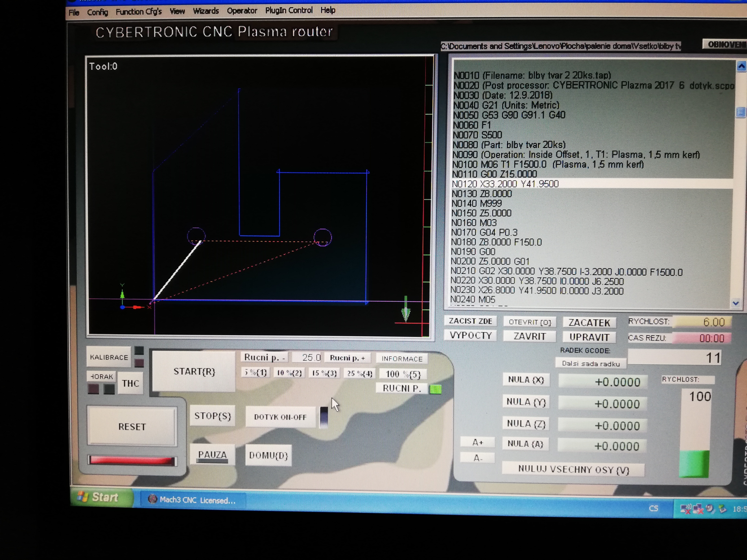Click green RUCNI P. indicator LED
This screenshot has width=747, height=560.
435,390
